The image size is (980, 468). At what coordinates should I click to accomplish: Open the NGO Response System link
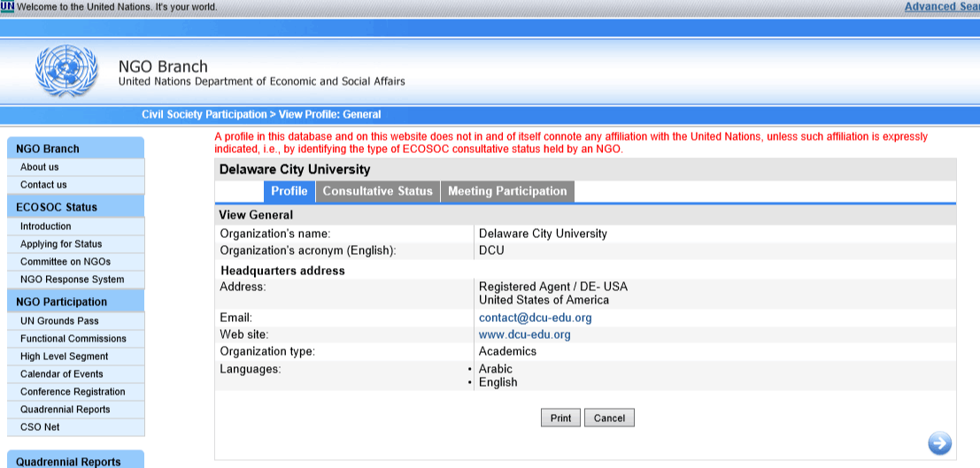(72, 280)
